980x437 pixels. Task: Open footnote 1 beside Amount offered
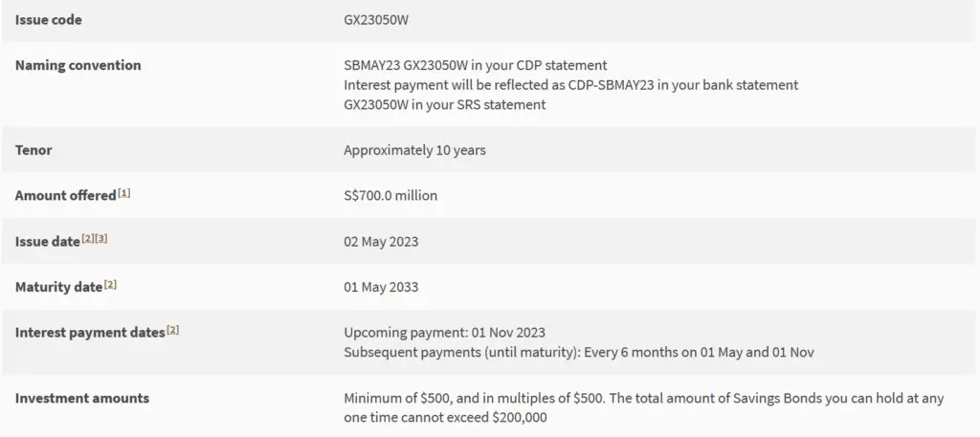[123, 193]
